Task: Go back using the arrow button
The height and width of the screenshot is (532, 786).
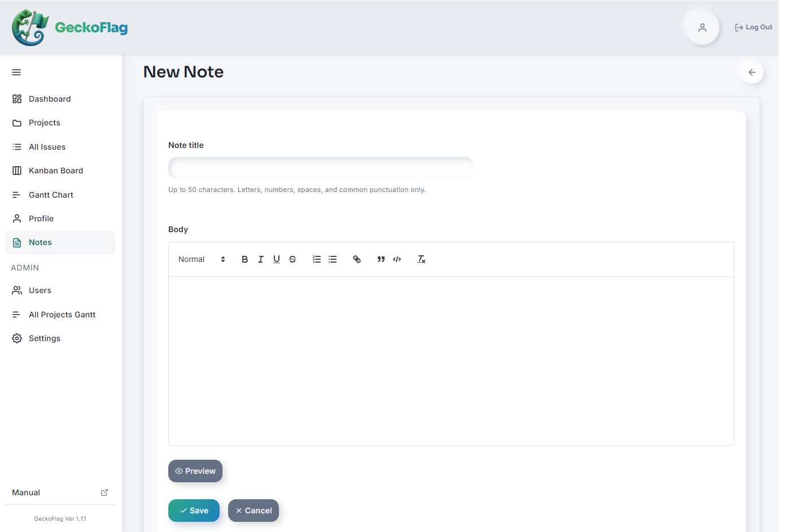Action: point(752,72)
